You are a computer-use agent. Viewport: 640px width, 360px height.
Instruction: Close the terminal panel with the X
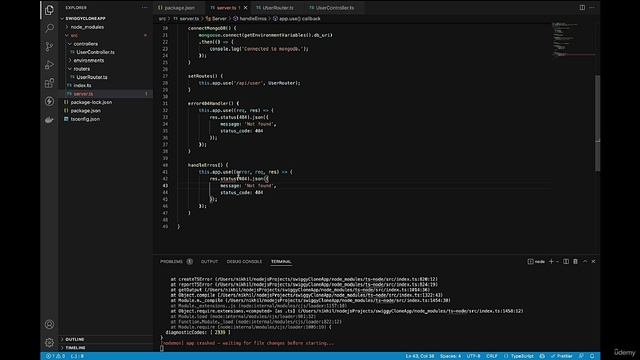[593, 262]
